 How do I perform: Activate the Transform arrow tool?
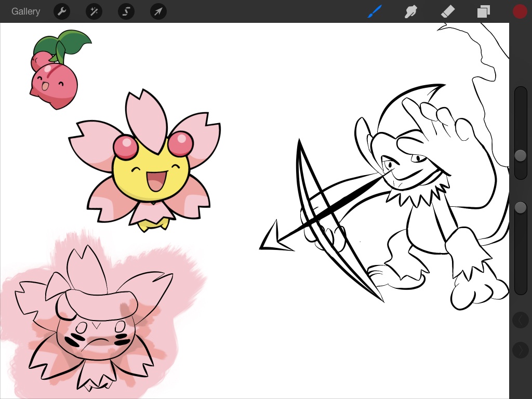click(x=158, y=11)
